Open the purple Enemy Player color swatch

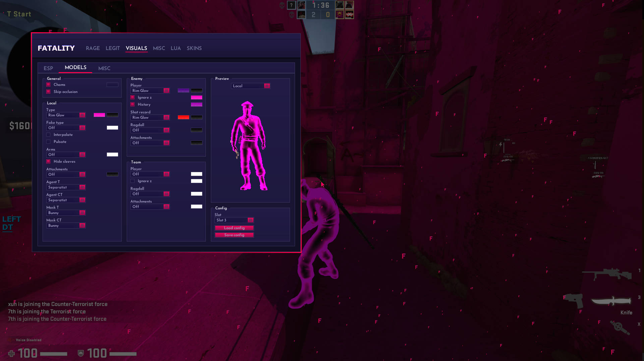click(183, 91)
